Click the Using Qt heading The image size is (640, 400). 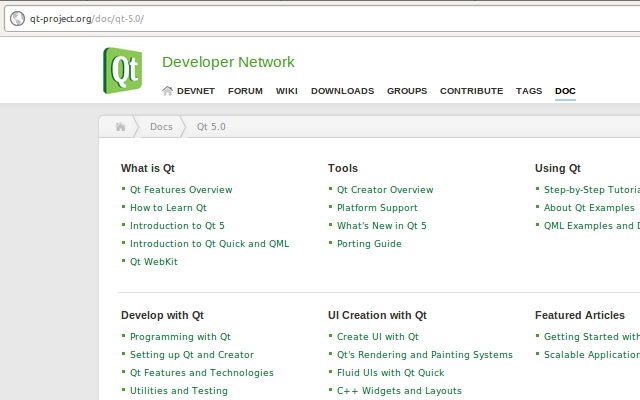558,168
